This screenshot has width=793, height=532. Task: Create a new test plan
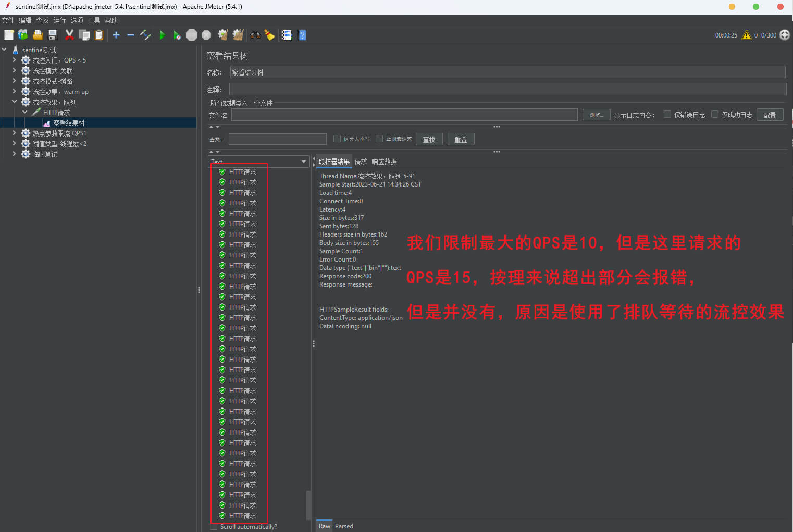point(9,35)
